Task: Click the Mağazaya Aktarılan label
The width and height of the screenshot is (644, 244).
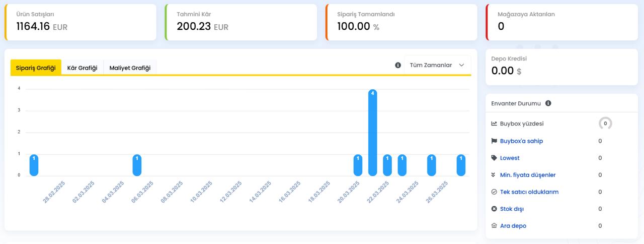Action: click(526, 14)
